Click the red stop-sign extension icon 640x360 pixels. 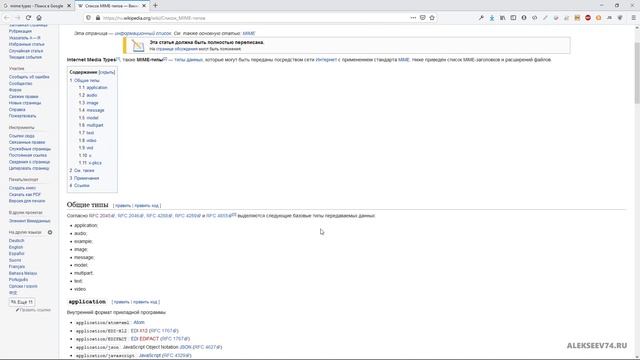pyautogui.click(x=588, y=18)
